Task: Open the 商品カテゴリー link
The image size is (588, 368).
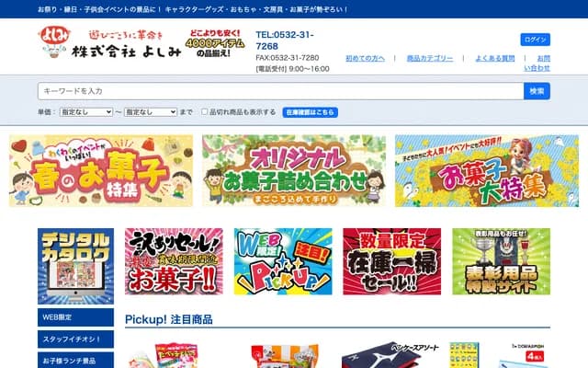Action: click(x=430, y=58)
